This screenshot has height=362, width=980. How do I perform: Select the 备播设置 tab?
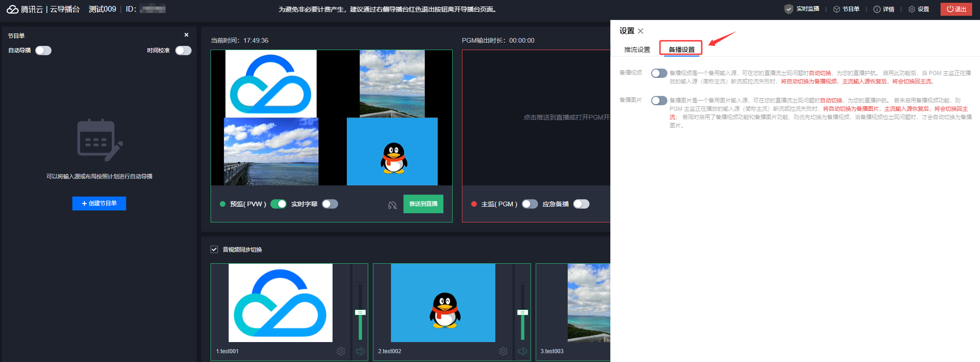tap(681, 50)
